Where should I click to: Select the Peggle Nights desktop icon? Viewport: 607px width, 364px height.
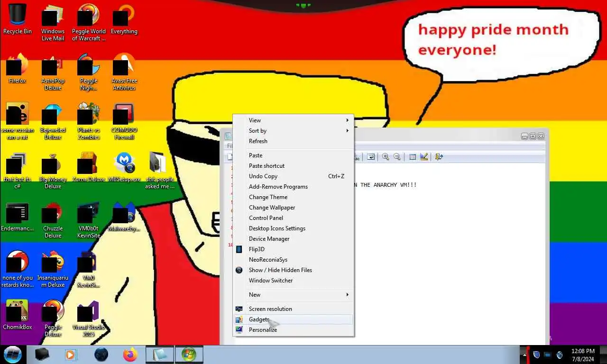click(x=89, y=71)
